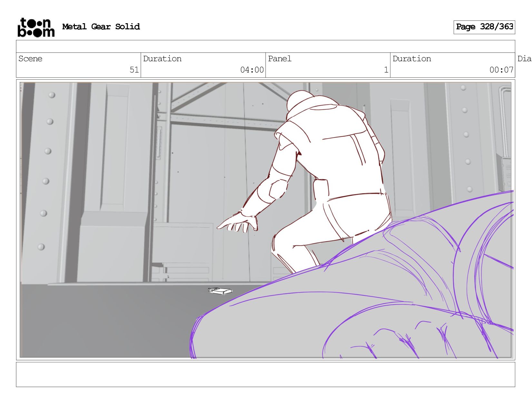Image resolution: width=532 pixels, height=411 pixels.
Task: Click the panel number '1'
Action: (386, 70)
